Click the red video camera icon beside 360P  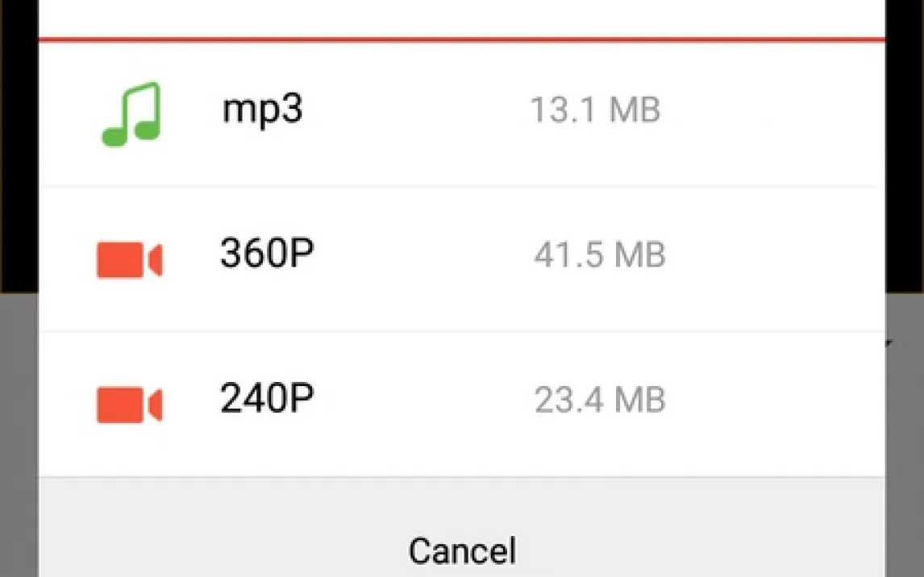coord(129,261)
